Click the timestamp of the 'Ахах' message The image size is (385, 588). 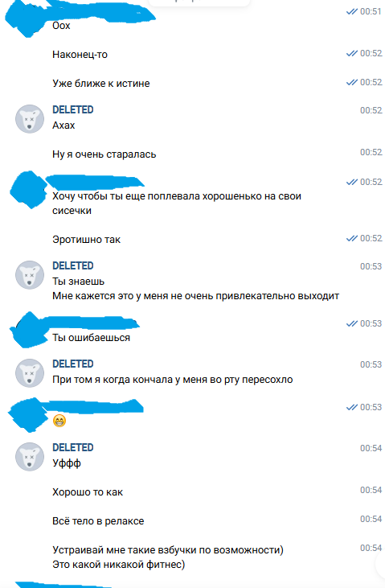point(371,110)
